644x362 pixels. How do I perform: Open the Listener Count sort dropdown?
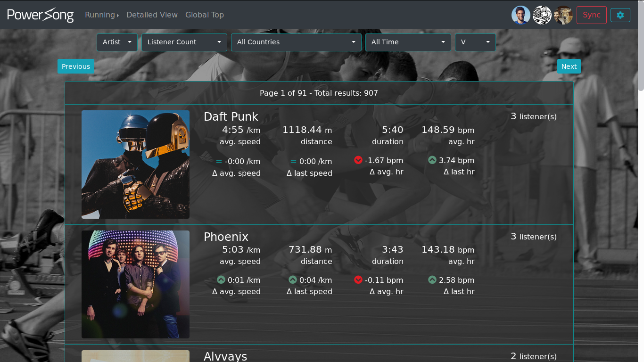184,42
